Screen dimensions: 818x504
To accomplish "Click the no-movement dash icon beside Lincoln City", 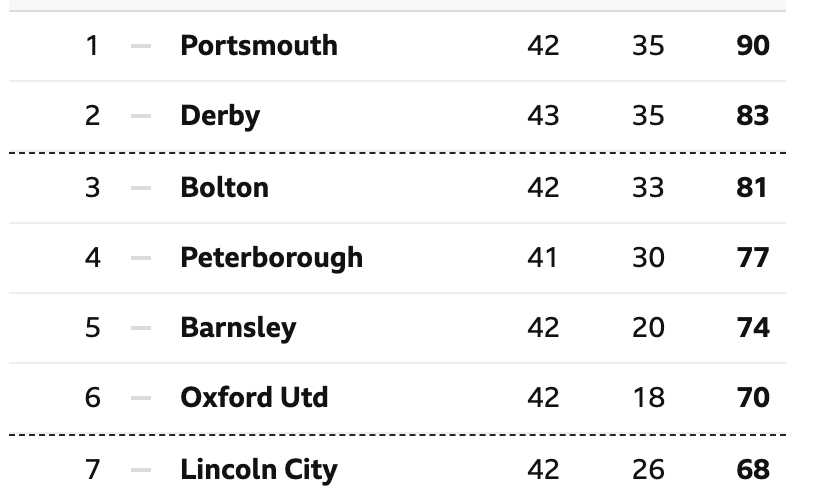I will [x=141, y=470].
